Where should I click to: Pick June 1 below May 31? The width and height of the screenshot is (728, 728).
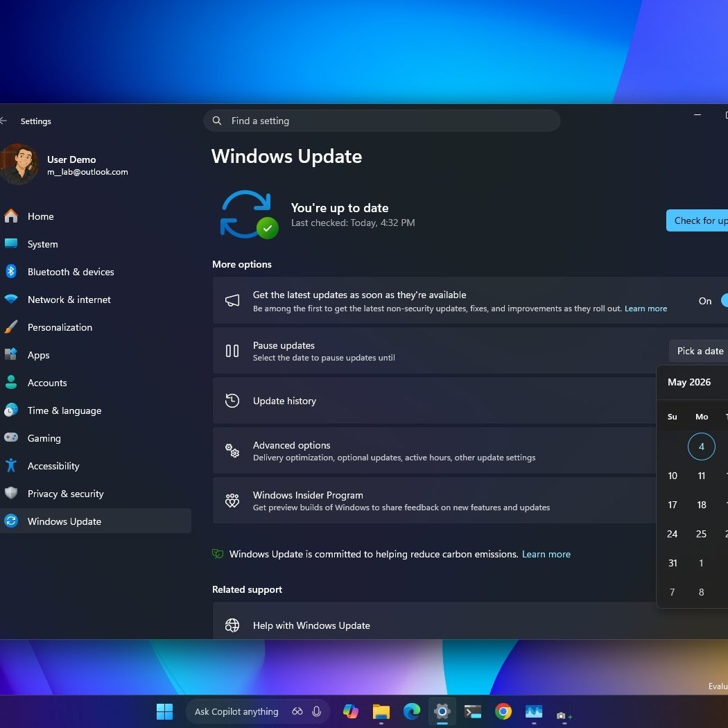[x=701, y=563]
